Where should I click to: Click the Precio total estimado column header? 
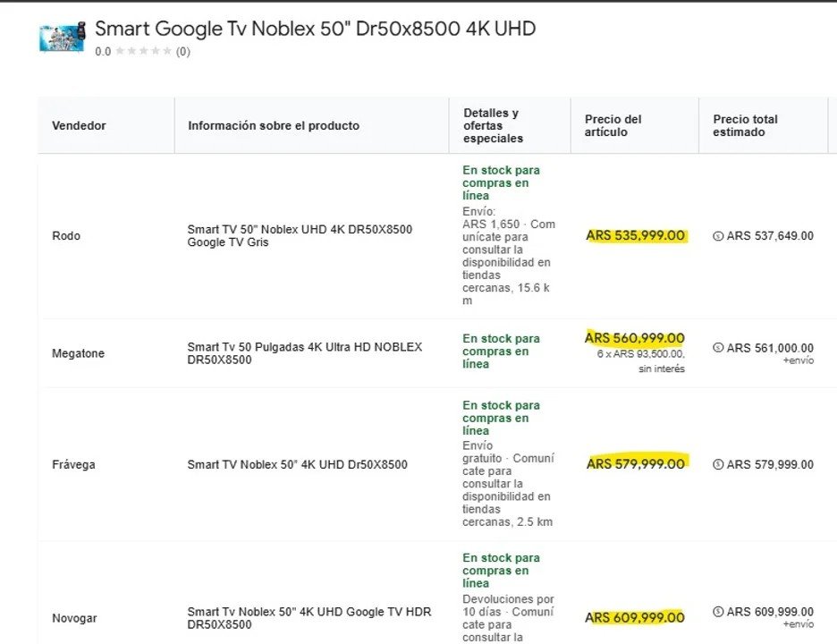745,126
